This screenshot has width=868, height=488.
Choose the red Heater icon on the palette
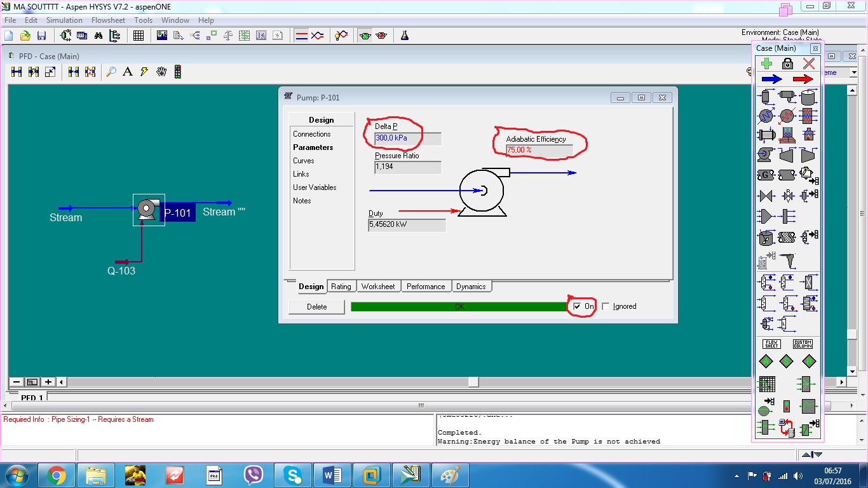pos(786,116)
